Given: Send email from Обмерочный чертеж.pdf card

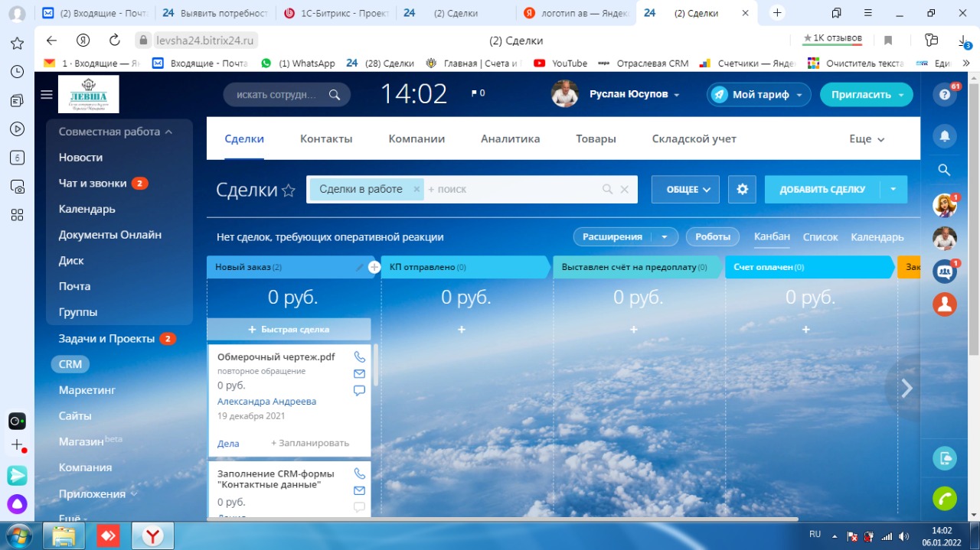Looking at the screenshot, I should (359, 373).
